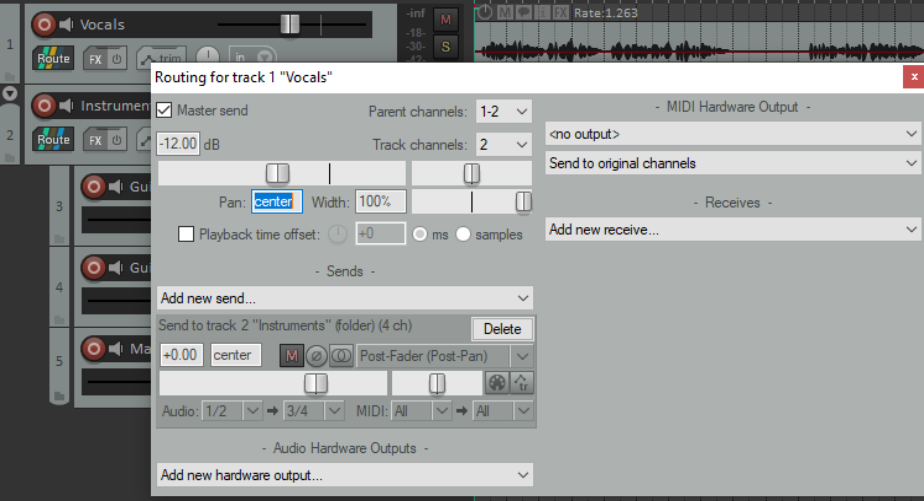
Task: Click the send volume slider handle
Action: tap(316, 383)
